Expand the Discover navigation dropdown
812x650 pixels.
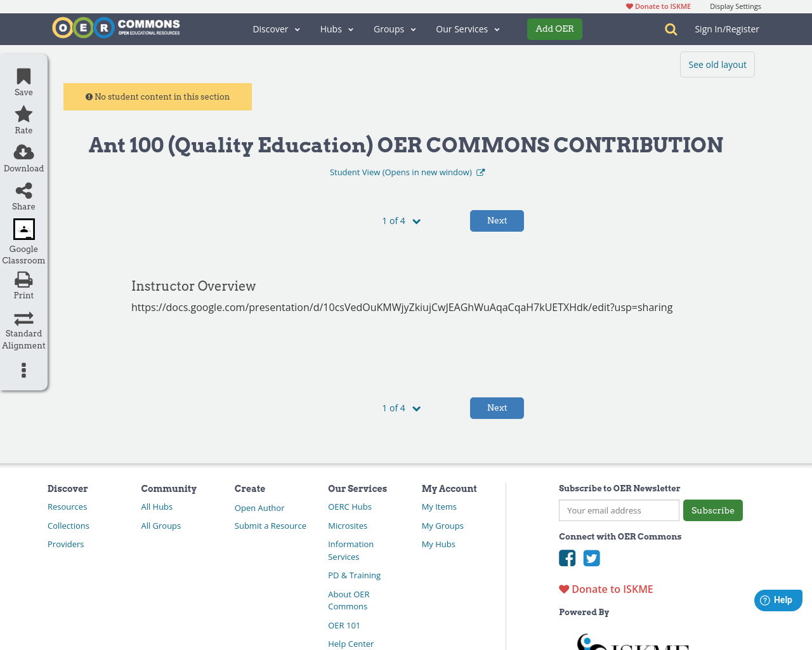click(276, 29)
